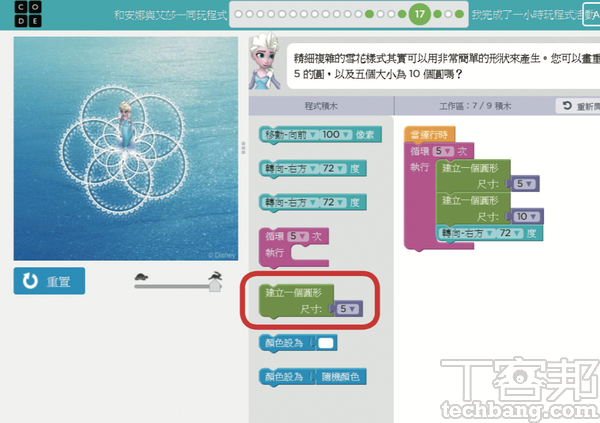
Task: Open the 程式積木 blocks header
Action: pyautogui.click(x=321, y=106)
